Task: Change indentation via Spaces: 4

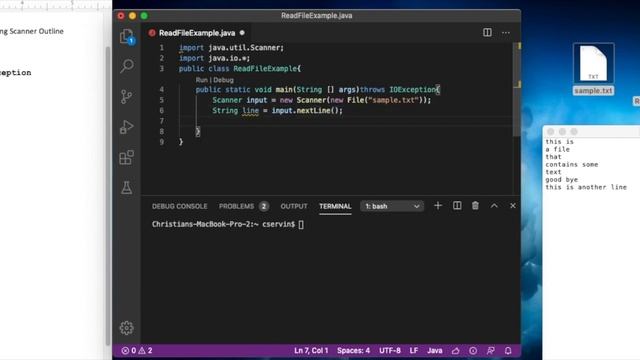Action: (353, 351)
